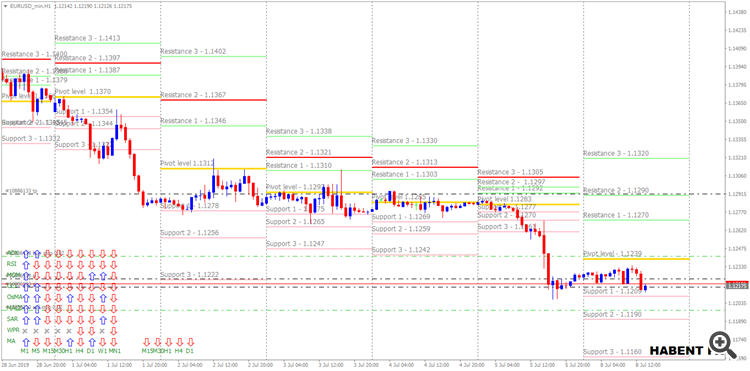Click the SAR indicator row label

click(x=12, y=319)
